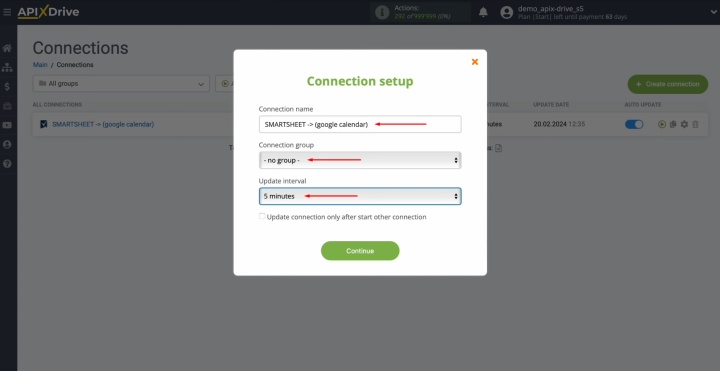The image size is (720, 371).
Task: Open the connections sitemap sidebar icon
Action: pos(7,67)
